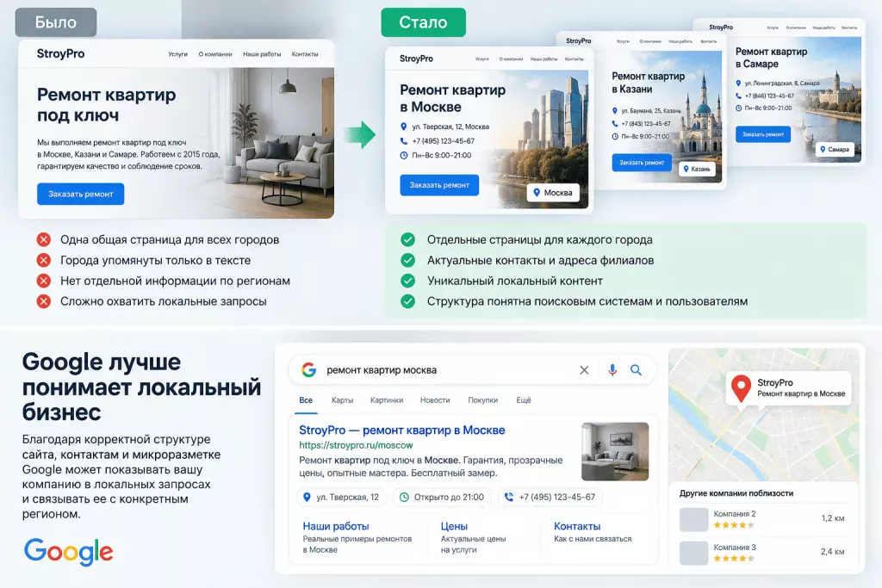Click Заказать ремонт button on Kazan card
This screenshot has width=882, height=588.
642,163
